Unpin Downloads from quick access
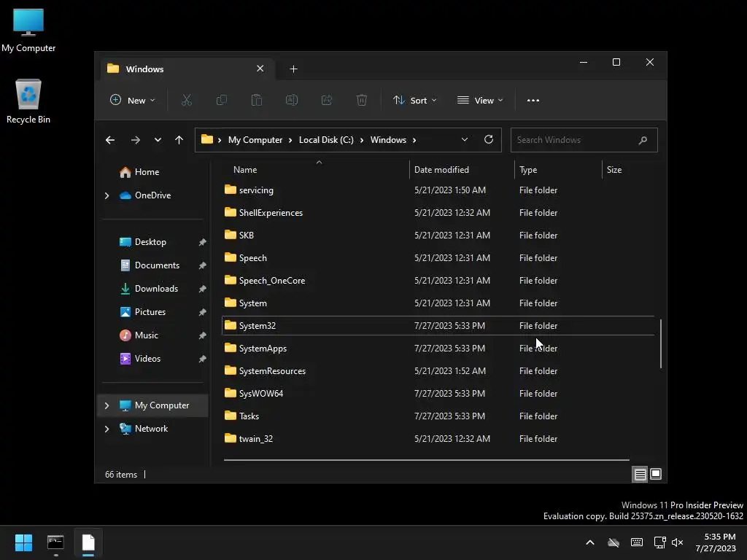This screenshot has height=560, width=747. click(x=203, y=289)
